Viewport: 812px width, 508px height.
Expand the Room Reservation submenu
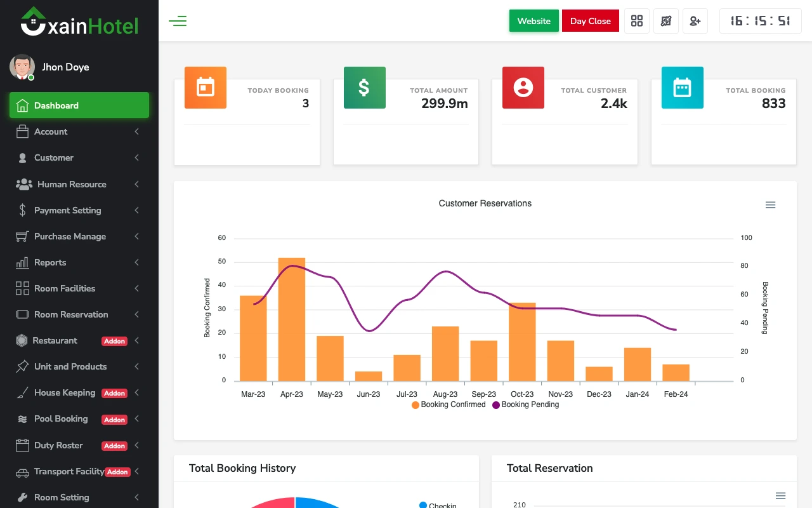point(79,314)
